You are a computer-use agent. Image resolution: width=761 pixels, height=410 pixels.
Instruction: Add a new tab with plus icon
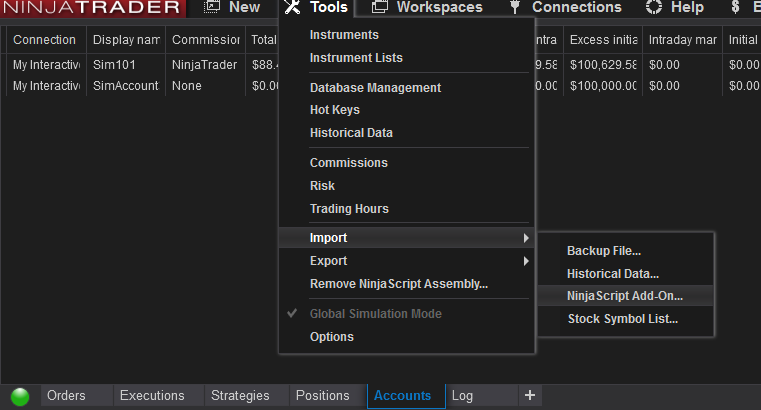pos(530,395)
